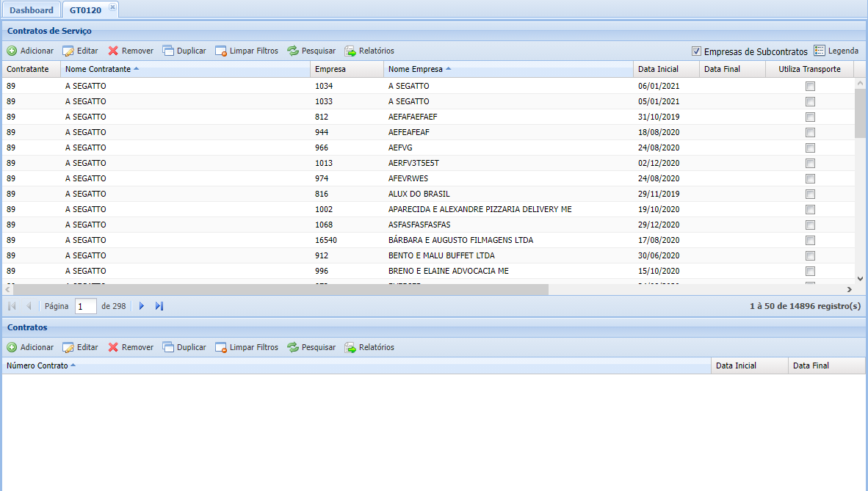
Task: Switch to the Dashboard tab
Action: click(32, 10)
